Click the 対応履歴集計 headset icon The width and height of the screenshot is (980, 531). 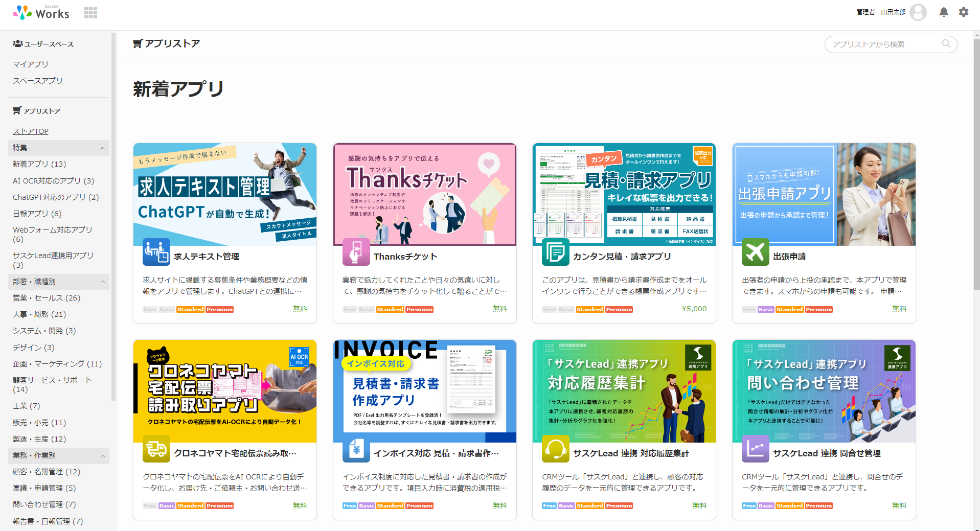pos(556,449)
